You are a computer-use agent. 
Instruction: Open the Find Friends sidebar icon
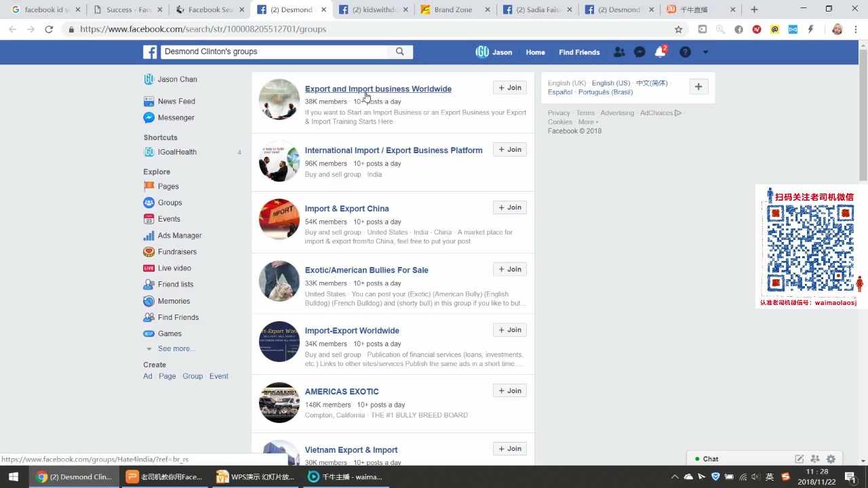[149, 317]
